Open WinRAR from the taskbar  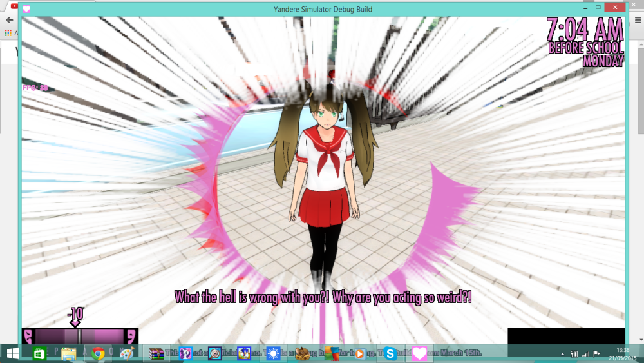coord(156,353)
